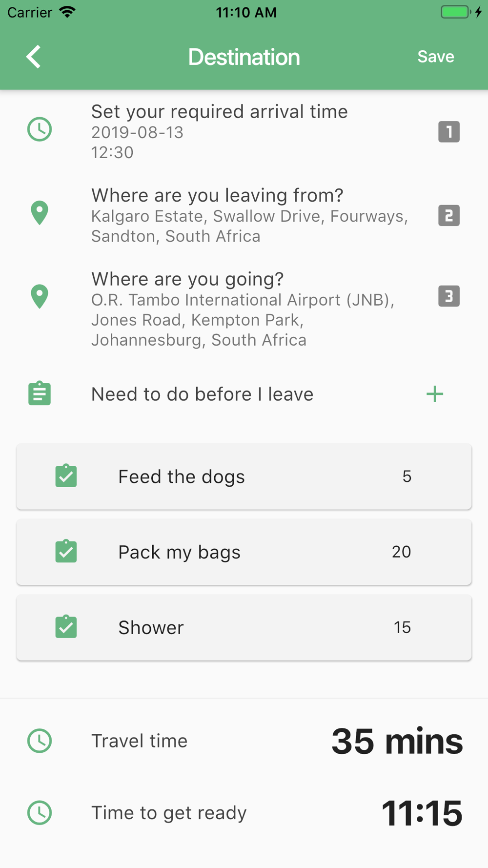The height and width of the screenshot is (868, 488).
Task: Save the destination
Action: click(435, 57)
